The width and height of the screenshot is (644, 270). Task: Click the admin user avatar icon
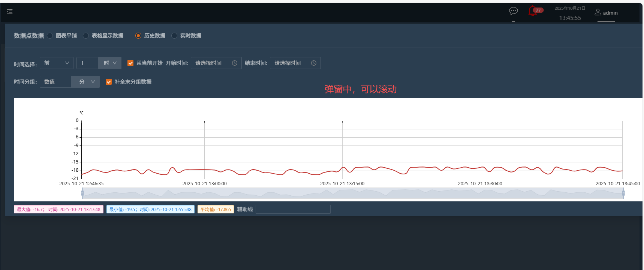(x=598, y=12)
